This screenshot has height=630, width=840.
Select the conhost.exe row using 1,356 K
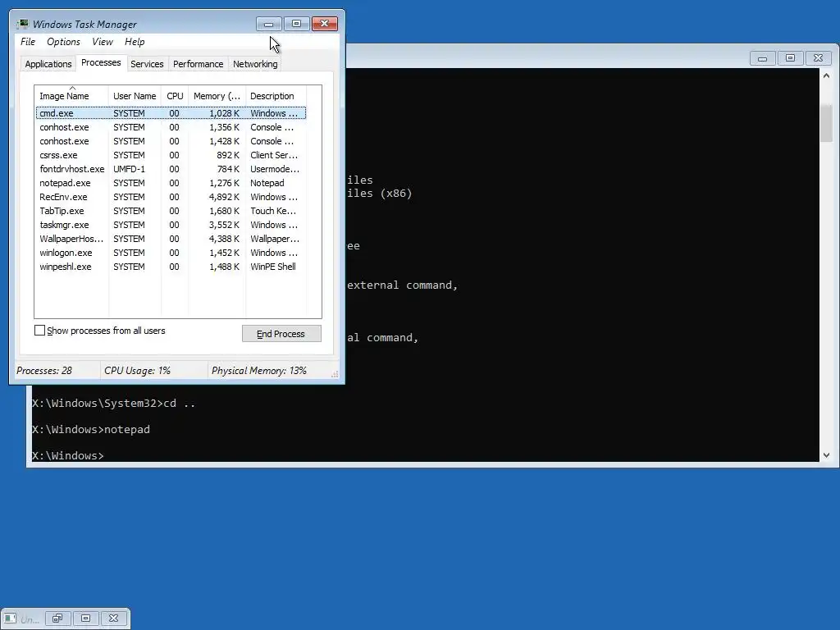171,127
